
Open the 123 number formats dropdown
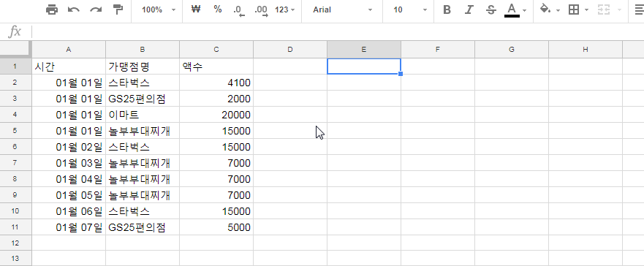pyautogui.click(x=285, y=9)
